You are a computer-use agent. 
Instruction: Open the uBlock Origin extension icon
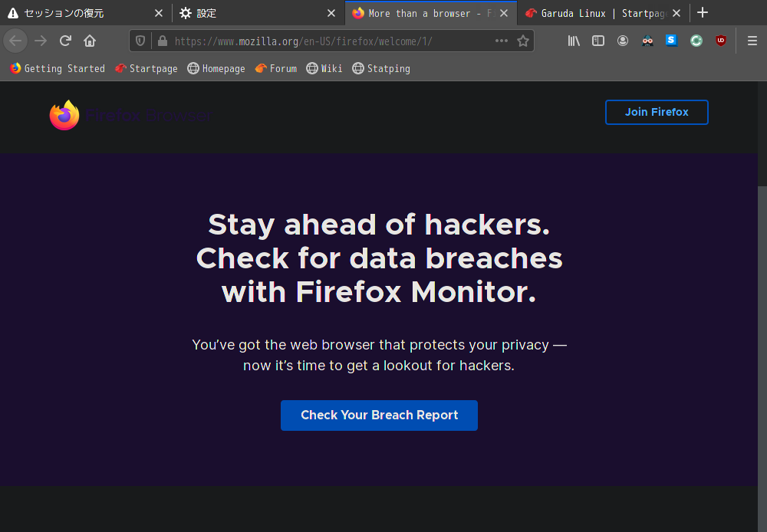pos(720,41)
